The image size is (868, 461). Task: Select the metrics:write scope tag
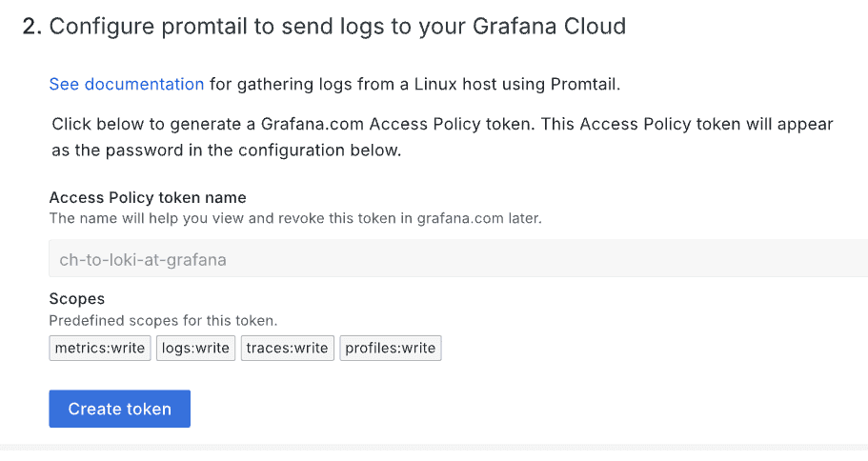pos(100,348)
